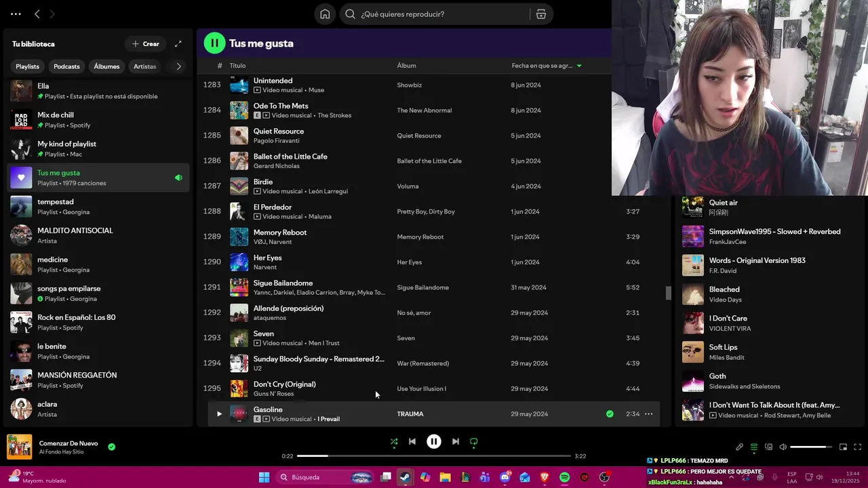Click the track list scrollbar thumb
The width and height of the screenshot is (868, 488).
point(668,293)
